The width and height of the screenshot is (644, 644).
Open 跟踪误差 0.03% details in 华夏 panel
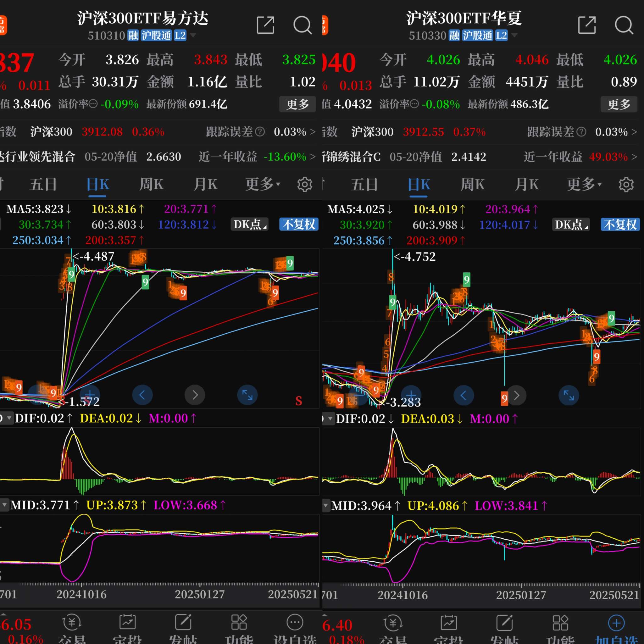pos(582,132)
